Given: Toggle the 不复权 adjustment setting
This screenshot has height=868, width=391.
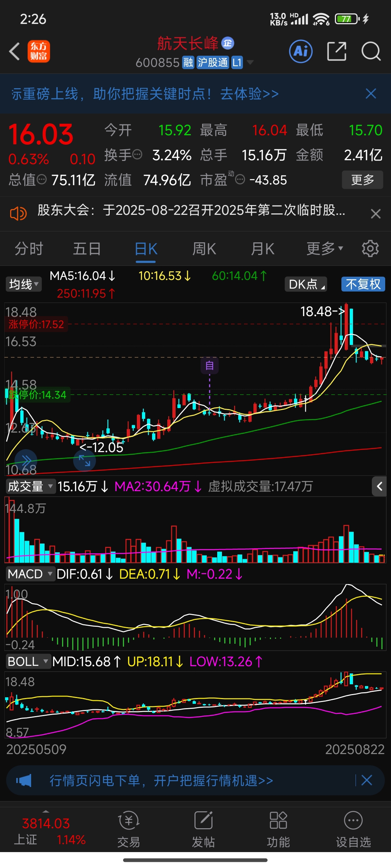Looking at the screenshot, I should (x=363, y=284).
